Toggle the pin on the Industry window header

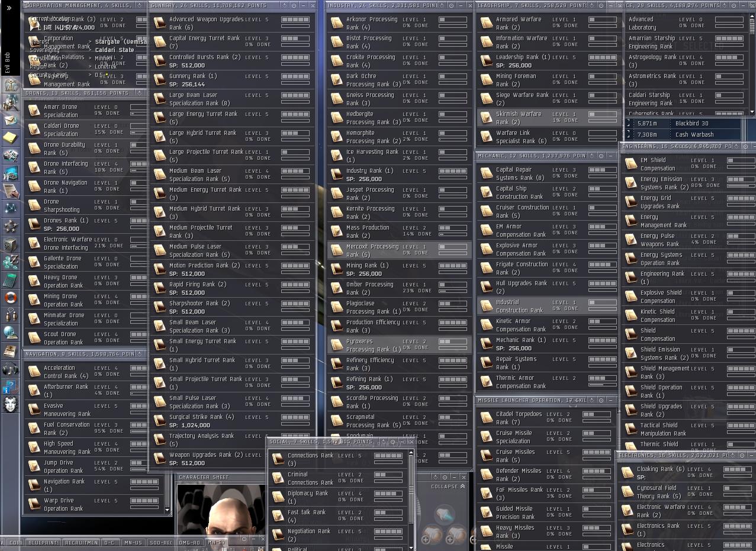tap(442, 5)
